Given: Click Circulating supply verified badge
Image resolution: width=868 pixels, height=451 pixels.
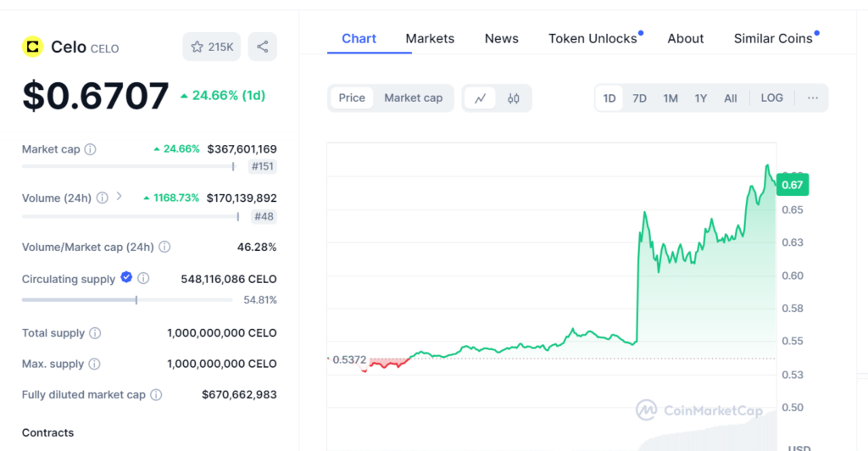Looking at the screenshot, I should 126,277.
